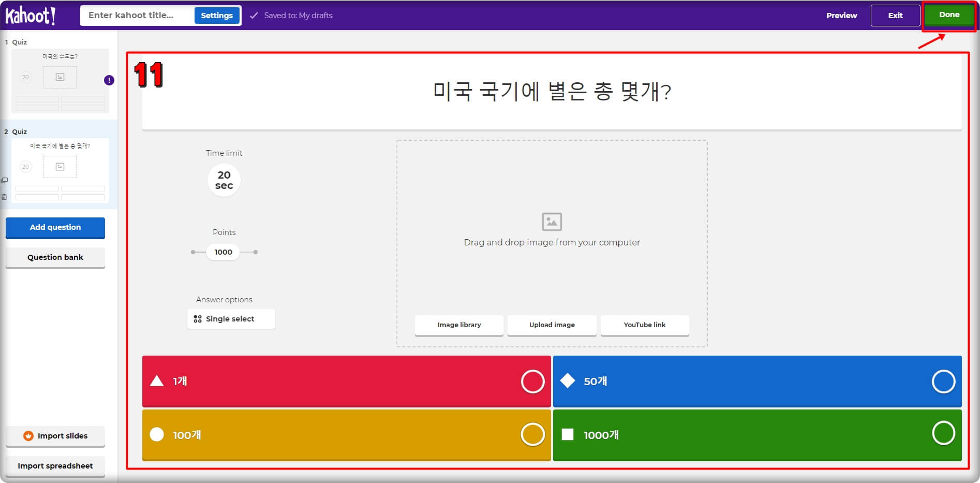Viewport: 980px width, 483px height.
Task: Click the 2 Quiz label in sidebar
Action: point(16,131)
